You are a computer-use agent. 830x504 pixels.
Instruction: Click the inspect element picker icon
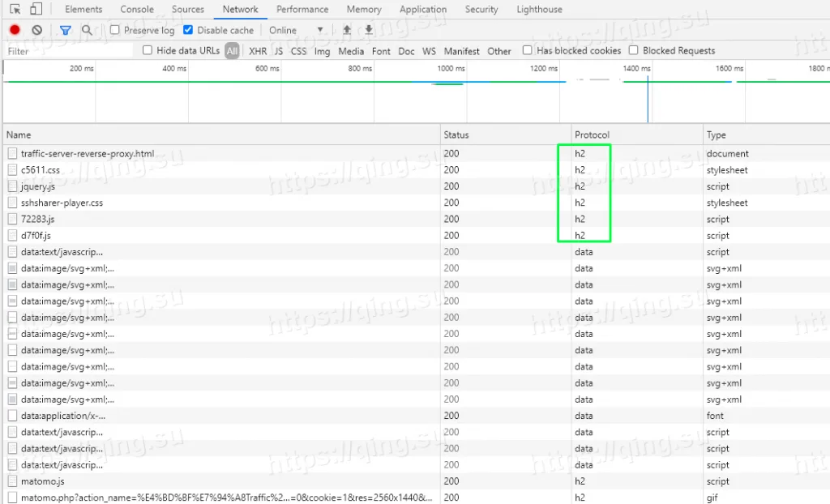[x=15, y=10]
